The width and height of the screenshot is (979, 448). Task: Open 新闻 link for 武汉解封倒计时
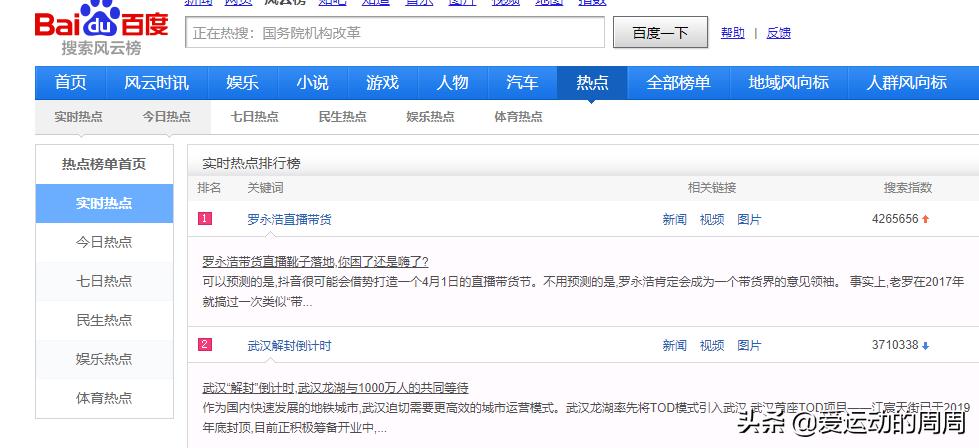[x=674, y=346]
